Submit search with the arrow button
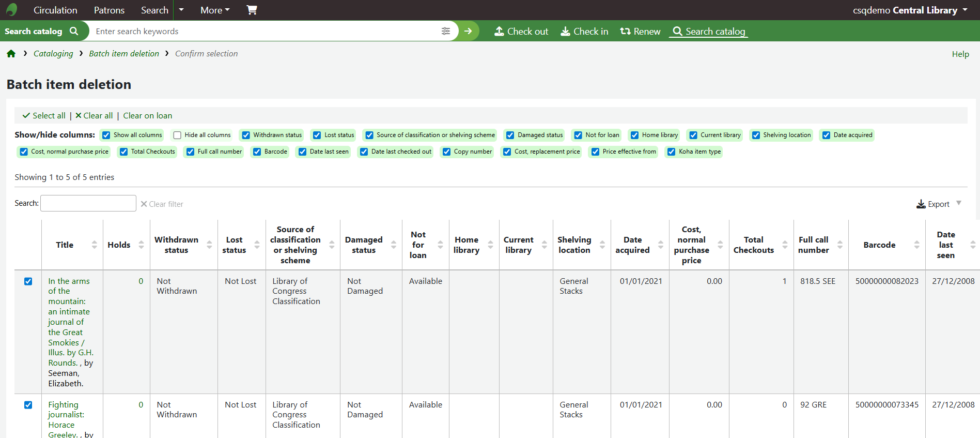Screen dimensions: 980x438 [468, 31]
